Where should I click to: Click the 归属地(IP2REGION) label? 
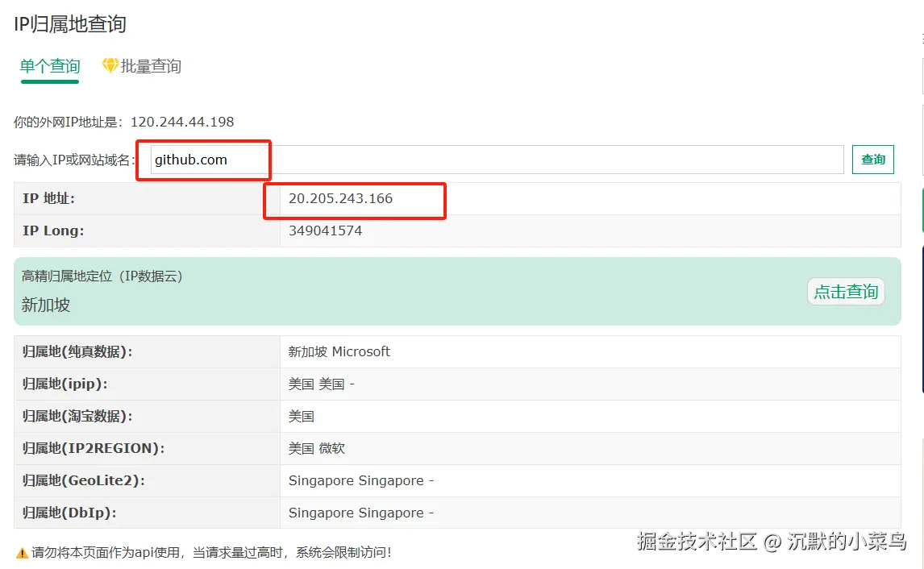(93, 448)
